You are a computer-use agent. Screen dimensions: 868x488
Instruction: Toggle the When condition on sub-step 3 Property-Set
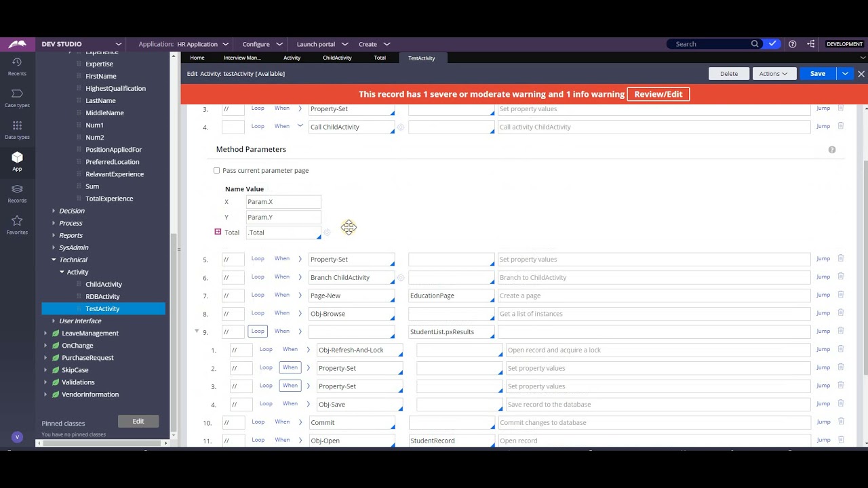(x=290, y=386)
